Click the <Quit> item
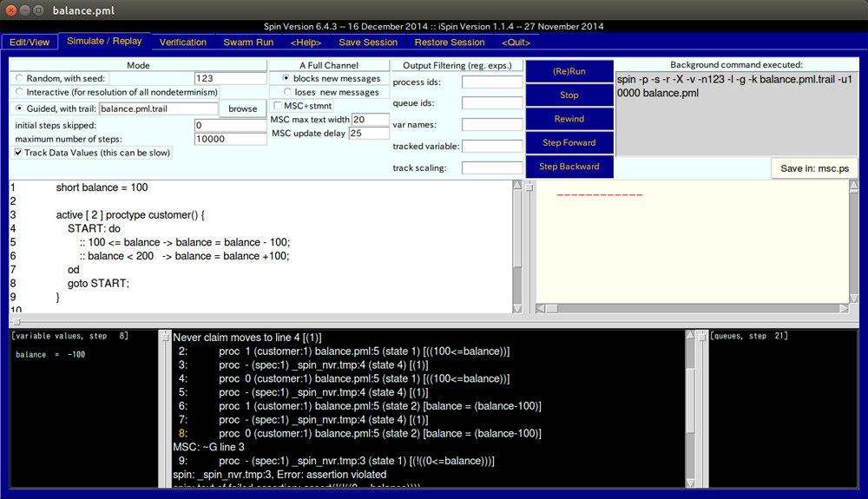 [x=516, y=42]
